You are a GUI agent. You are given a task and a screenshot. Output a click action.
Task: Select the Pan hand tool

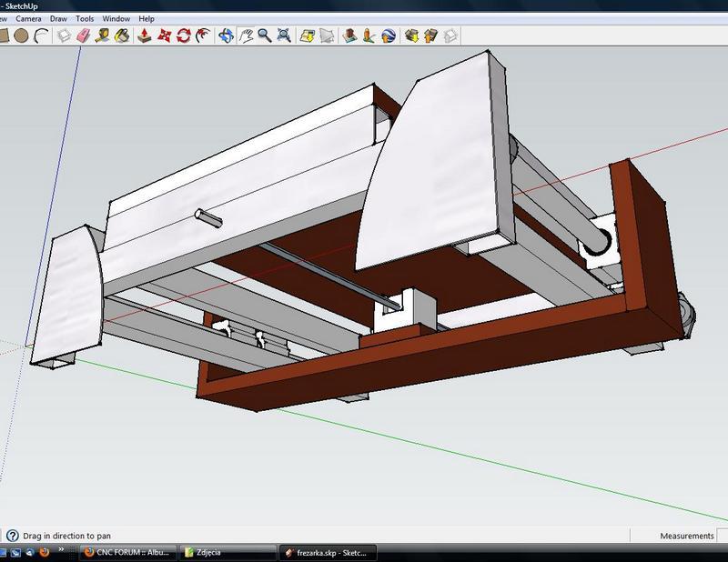click(246, 35)
